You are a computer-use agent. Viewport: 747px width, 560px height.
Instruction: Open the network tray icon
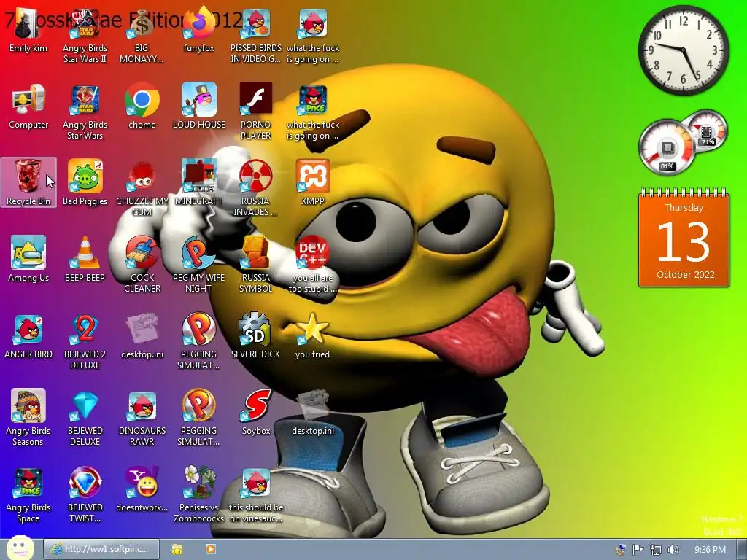click(656, 550)
